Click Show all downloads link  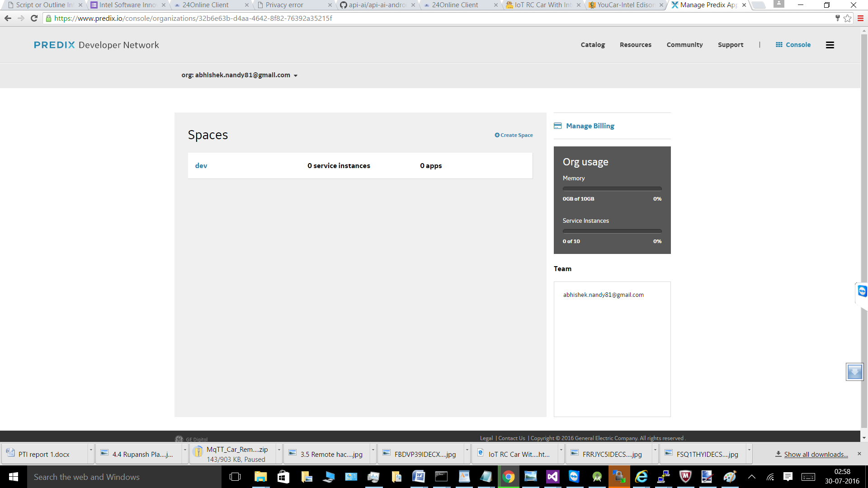[x=816, y=454]
